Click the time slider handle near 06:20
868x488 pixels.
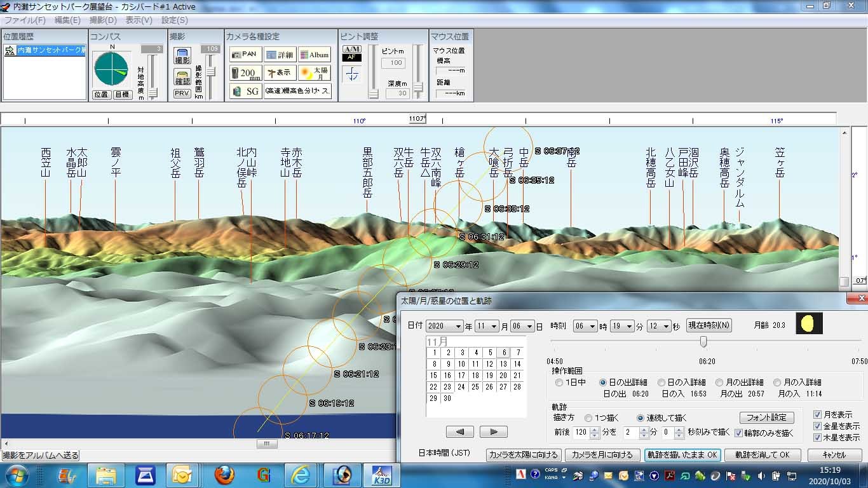(703, 342)
